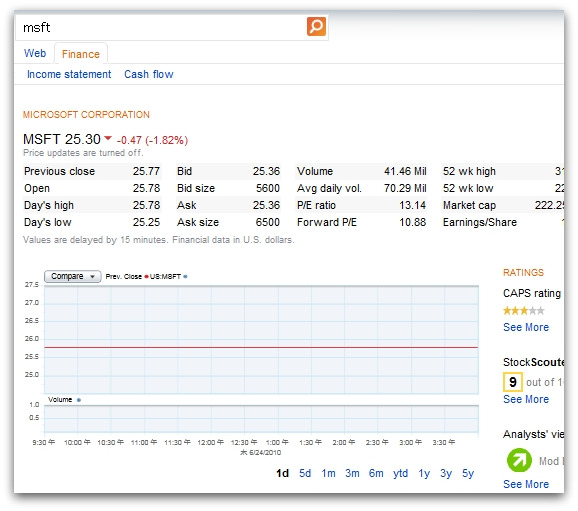Click the Ask size value 6500
The image size is (578, 511).
click(268, 222)
